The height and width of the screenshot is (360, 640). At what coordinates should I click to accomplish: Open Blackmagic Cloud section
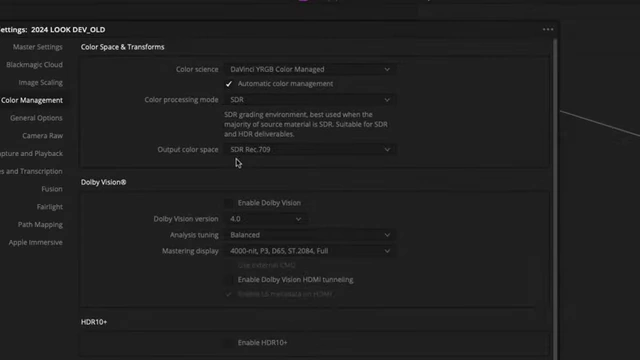coord(34,64)
